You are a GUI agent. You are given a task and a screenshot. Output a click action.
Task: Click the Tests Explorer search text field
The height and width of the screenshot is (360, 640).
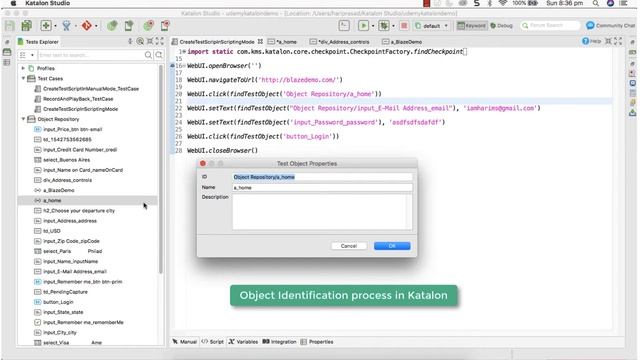pyautogui.click(x=90, y=55)
